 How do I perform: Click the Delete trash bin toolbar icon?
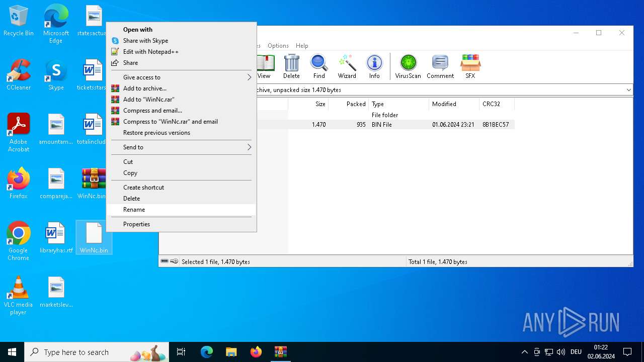tap(291, 66)
